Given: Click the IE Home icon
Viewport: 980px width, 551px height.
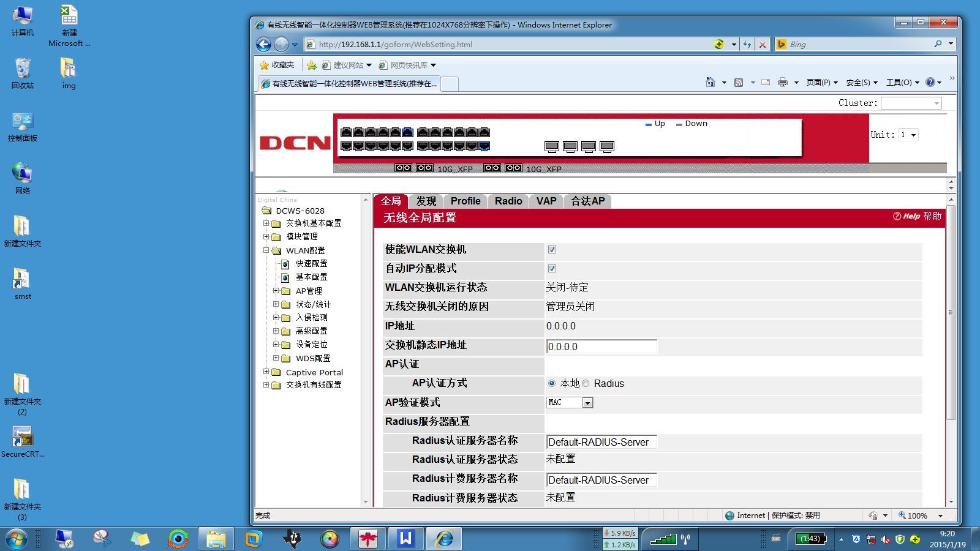Looking at the screenshot, I should [710, 82].
